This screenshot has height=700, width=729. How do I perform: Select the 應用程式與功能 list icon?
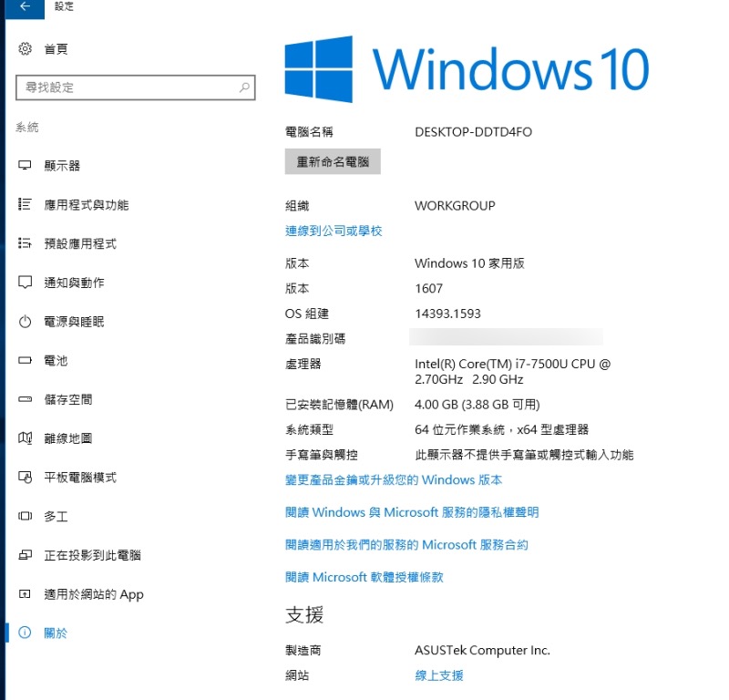point(25,205)
